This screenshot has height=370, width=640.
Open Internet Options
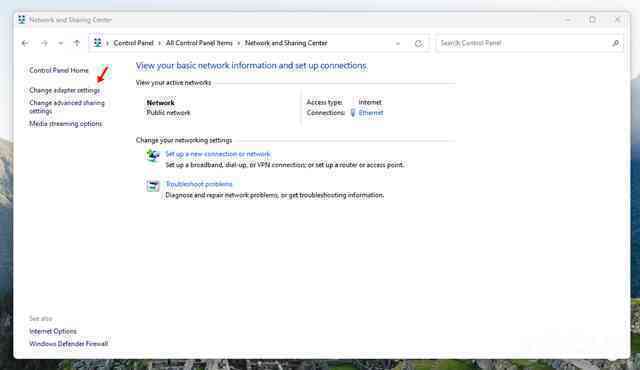53,331
